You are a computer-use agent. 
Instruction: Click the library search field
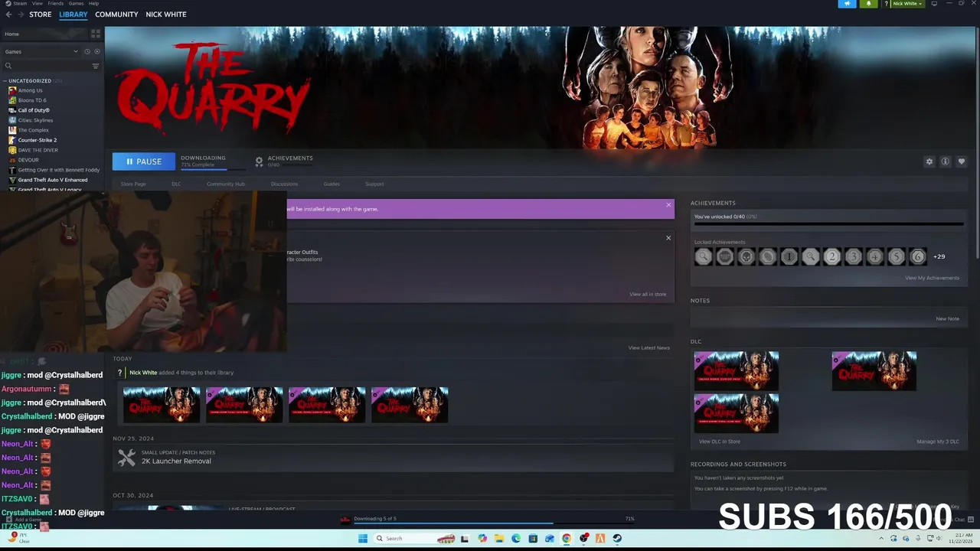(x=46, y=66)
